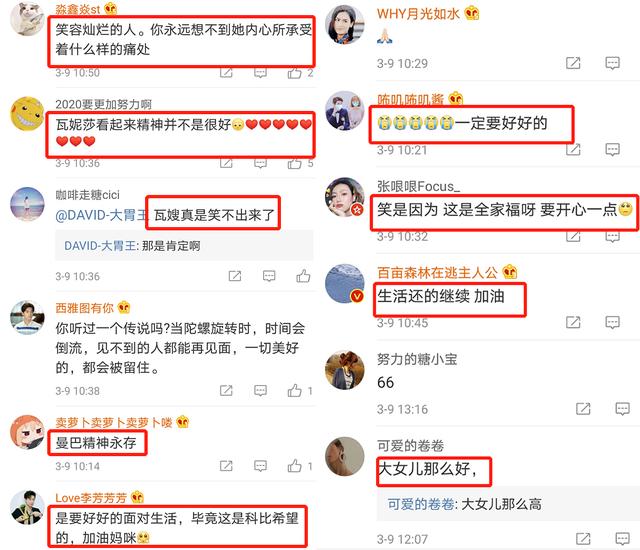Open username Love李芳芳芳's profile
This screenshot has height=550, width=640.
pos(91,498)
